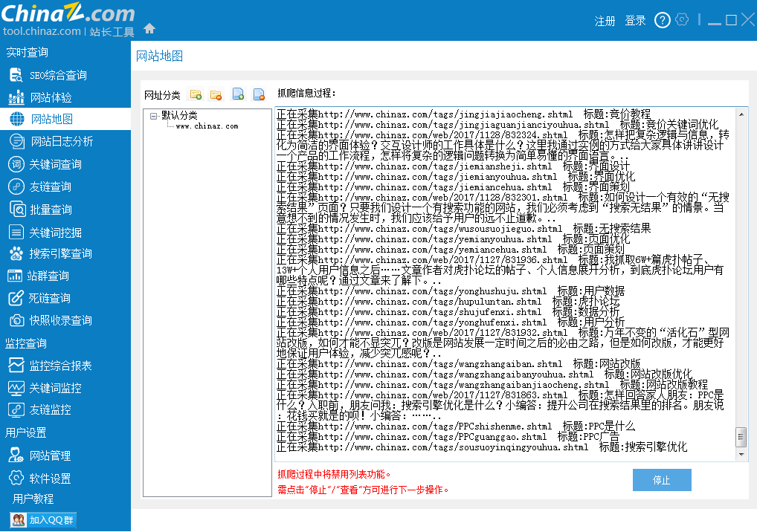The height and width of the screenshot is (532, 757).
Task: Click the crawl log scrollbar down arrow
Action: pos(741,454)
